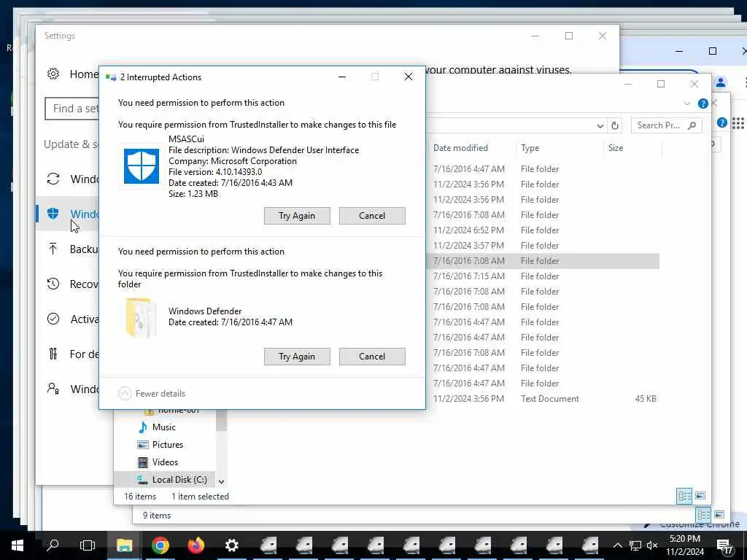Switch File Explorer to large icons view
Image resolution: width=747 pixels, height=560 pixels.
[x=700, y=496]
